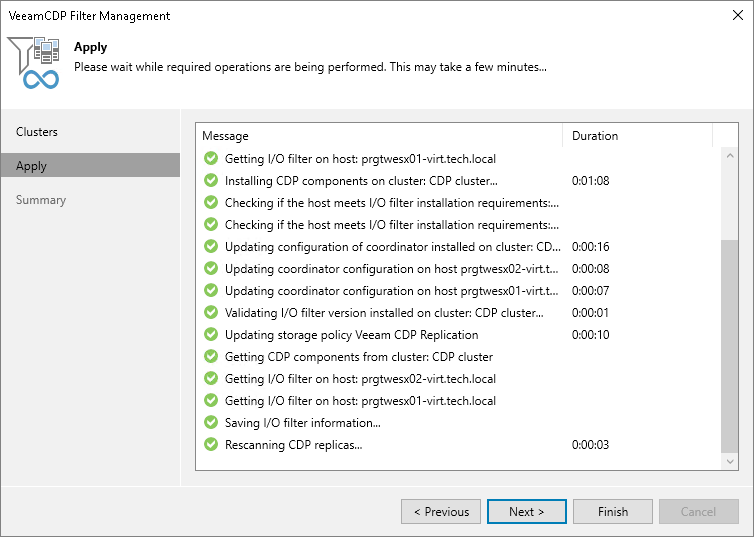The width and height of the screenshot is (754, 537).
Task: Click the Cancel button
Action: 698,512
